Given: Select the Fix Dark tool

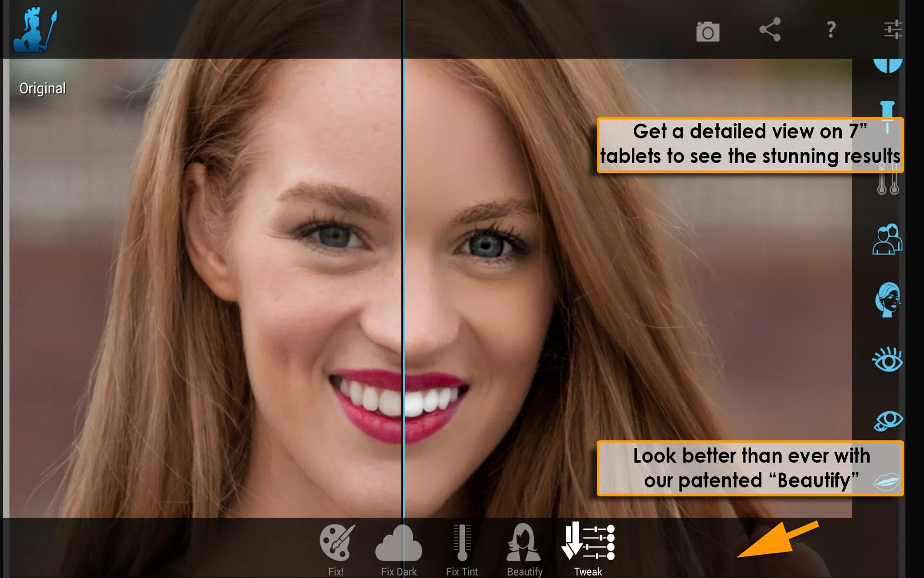Looking at the screenshot, I should [x=400, y=546].
